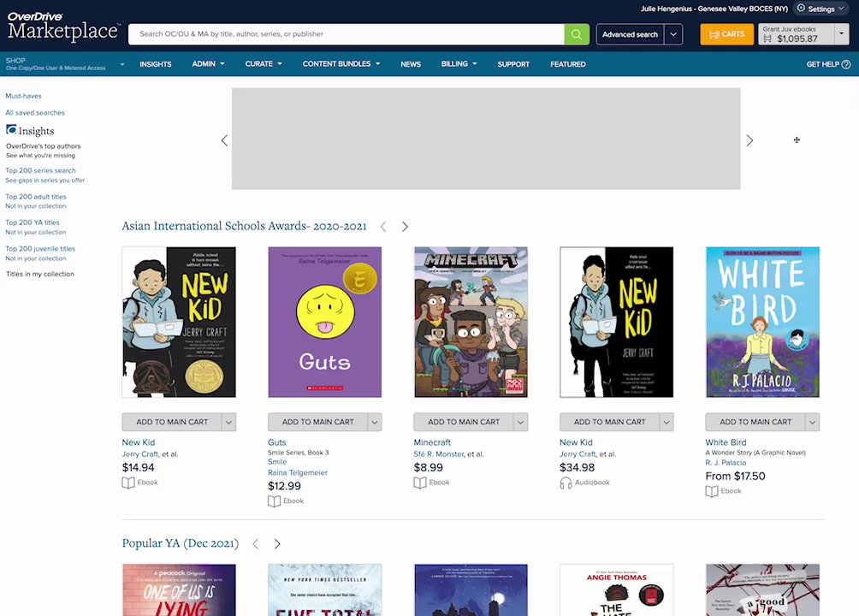
Task: Open the White Bird title link
Action: click(x=726, y=442)
